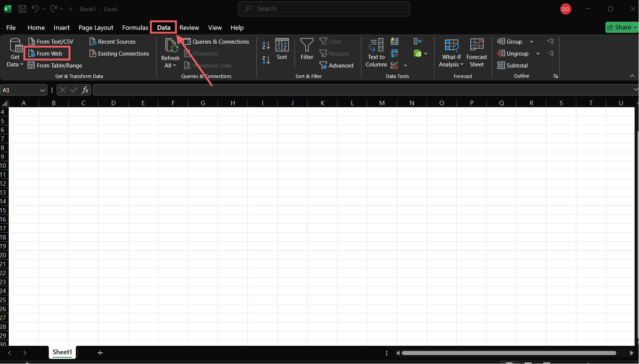Open the Data Validation dropdown arrow

click(x=405, y=66)
